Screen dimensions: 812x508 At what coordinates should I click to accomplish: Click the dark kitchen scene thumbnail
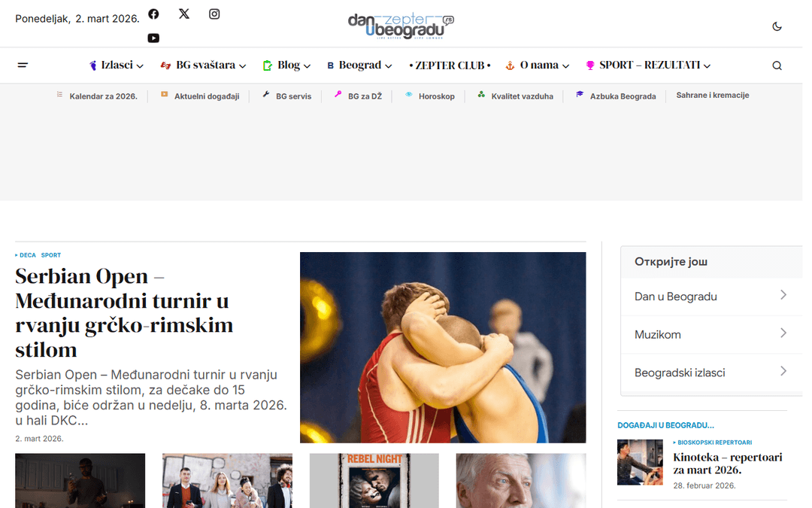[x=80, y=480]
